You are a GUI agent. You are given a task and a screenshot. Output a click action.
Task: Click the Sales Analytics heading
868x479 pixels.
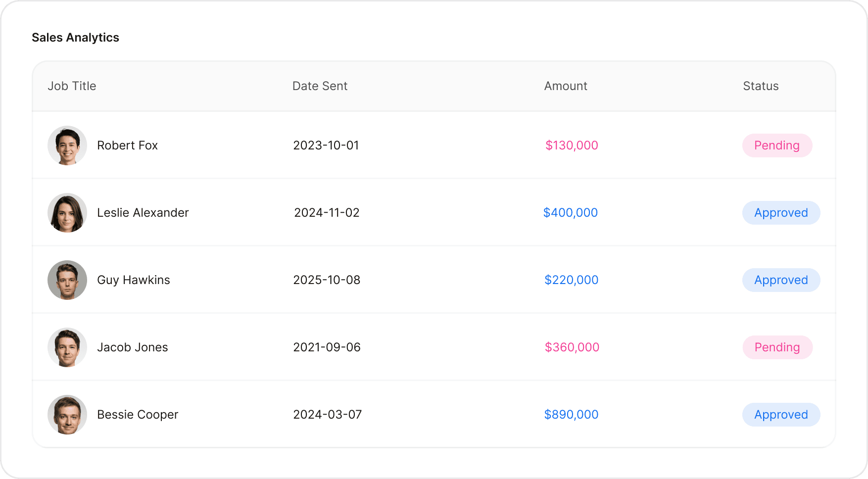pyautogui.click(x=75, y=38)
